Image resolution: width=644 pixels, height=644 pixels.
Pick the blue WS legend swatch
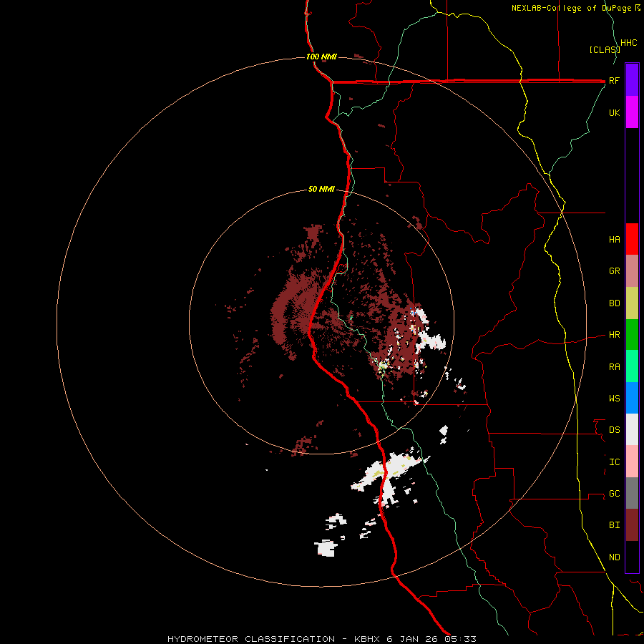632,398
